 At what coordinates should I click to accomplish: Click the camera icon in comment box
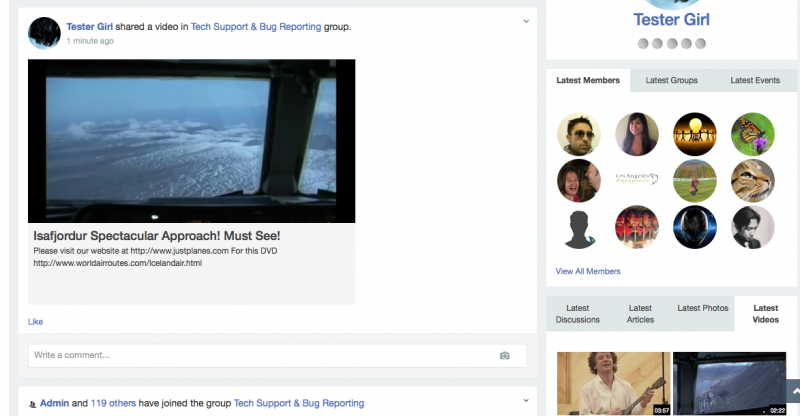pyautogui.click(x=504, y=356)
